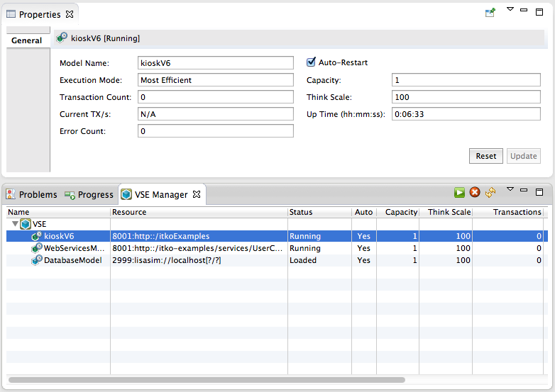Close the VSE Manager tab
This screenshot has width=555, height=392.
197,194
